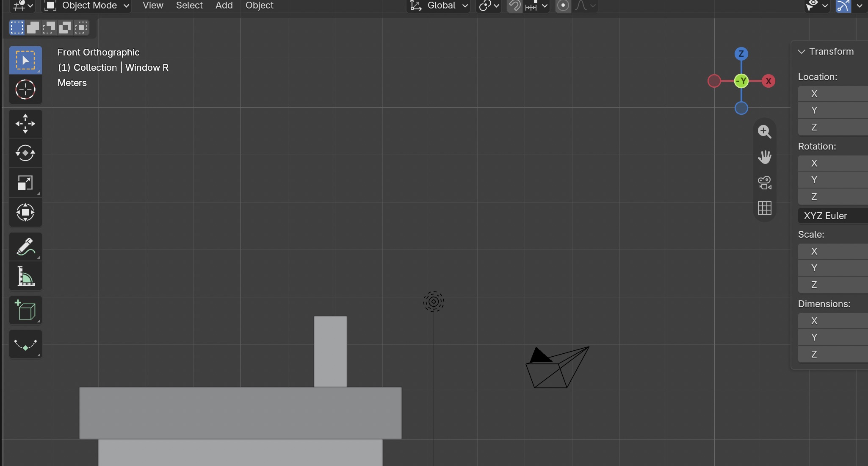This screenshot has width=868, height=466.
Task: Click the green -Y axis gizmo ball
Action: point(741,81)
